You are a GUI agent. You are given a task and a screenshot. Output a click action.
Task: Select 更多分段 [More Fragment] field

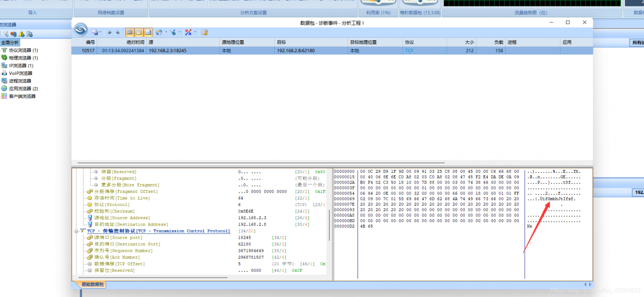[130, 185]
